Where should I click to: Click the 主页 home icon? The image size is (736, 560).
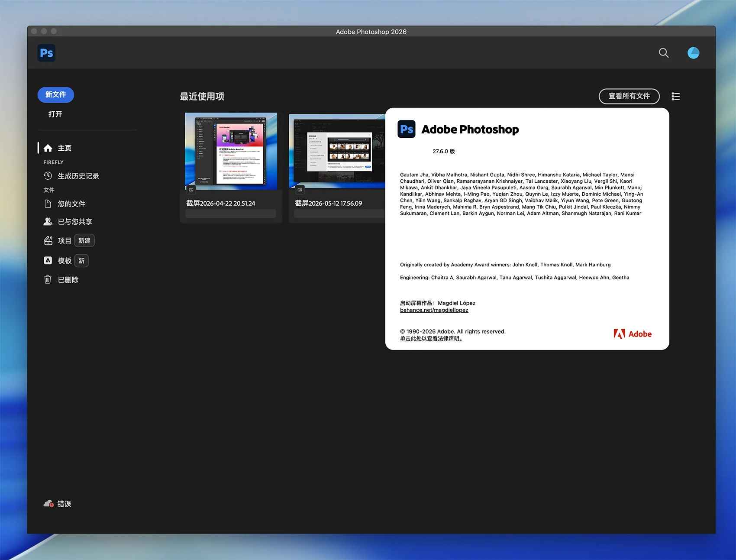coord(48,148)
